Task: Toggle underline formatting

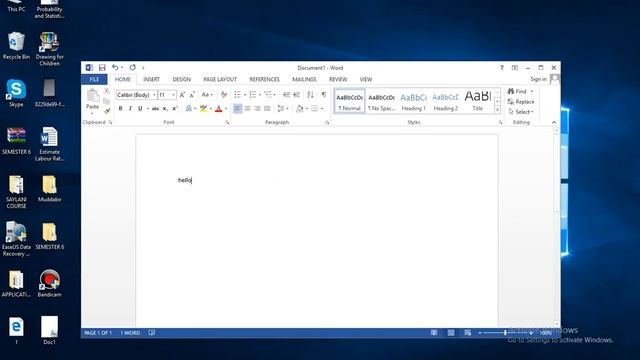Action: point(140,109)
